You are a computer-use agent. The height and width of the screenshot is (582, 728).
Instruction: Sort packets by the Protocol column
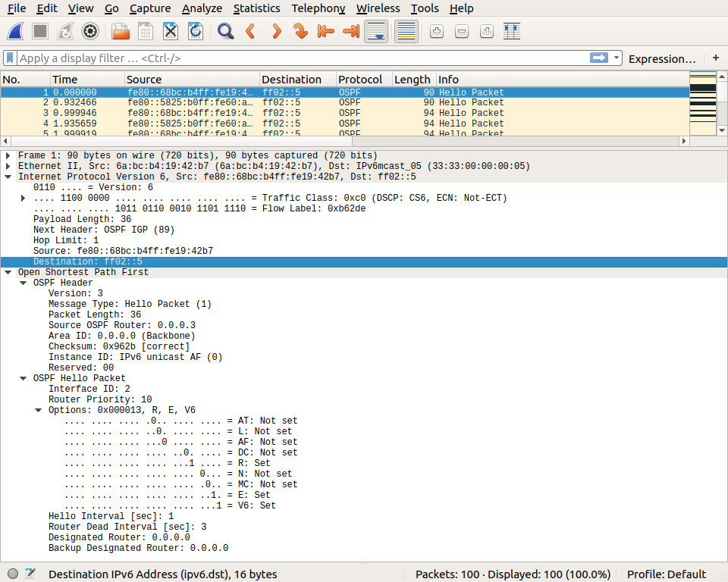coord(365,80)
